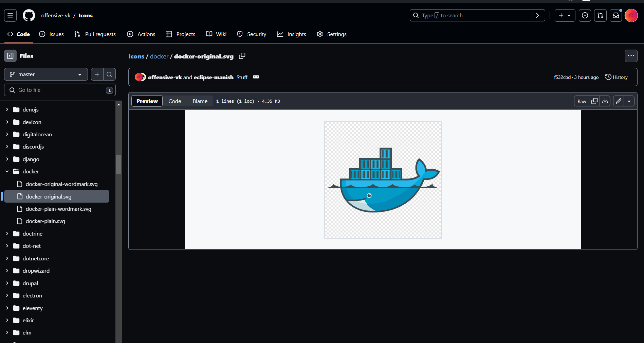Image resolution: width=644 pixels, height=343 pixels.
Task: Open eclipse-manish author profile
Action: pos(214,77)
